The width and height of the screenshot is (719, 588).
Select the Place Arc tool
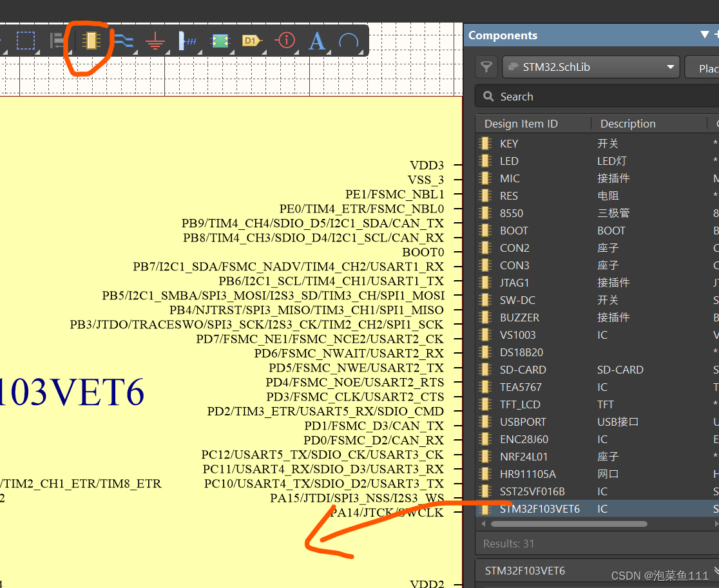349,41
